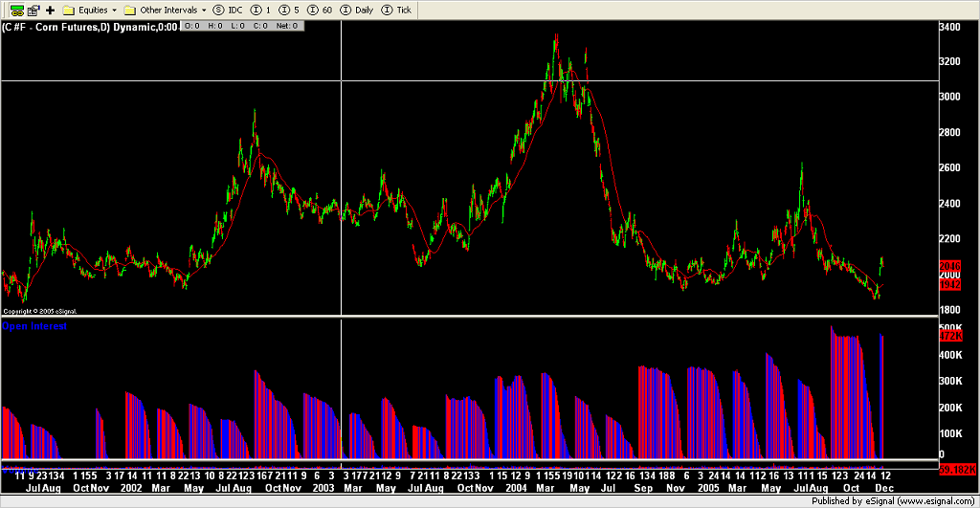
Task: Click the Corn Futures chart title
Action: click(89, 27)
